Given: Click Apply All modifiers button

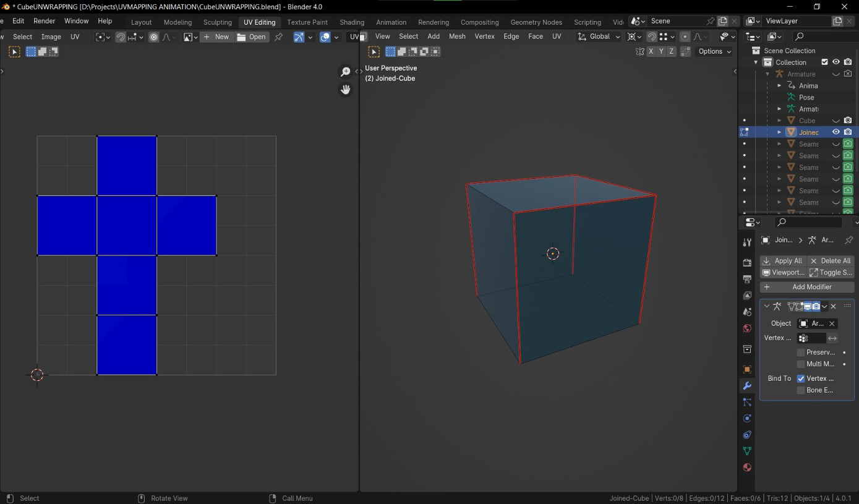Looking at the screenshot, I should 783,261.
